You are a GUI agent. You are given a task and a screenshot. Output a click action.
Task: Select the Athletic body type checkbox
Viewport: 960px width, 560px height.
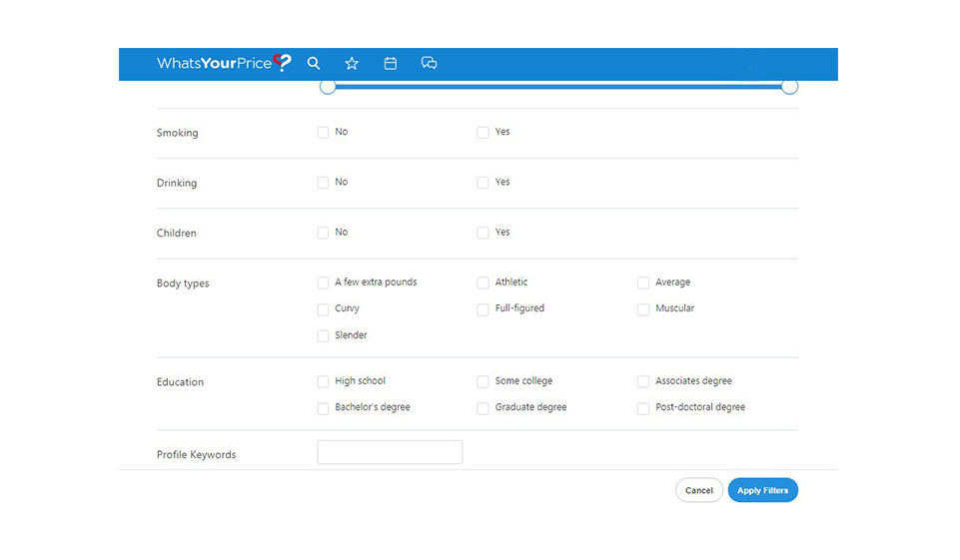coord(482,282)
